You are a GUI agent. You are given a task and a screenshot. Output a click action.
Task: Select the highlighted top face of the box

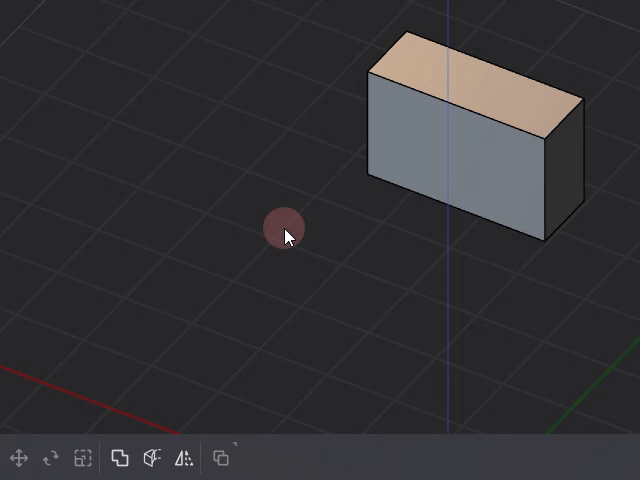coord(475,85)
